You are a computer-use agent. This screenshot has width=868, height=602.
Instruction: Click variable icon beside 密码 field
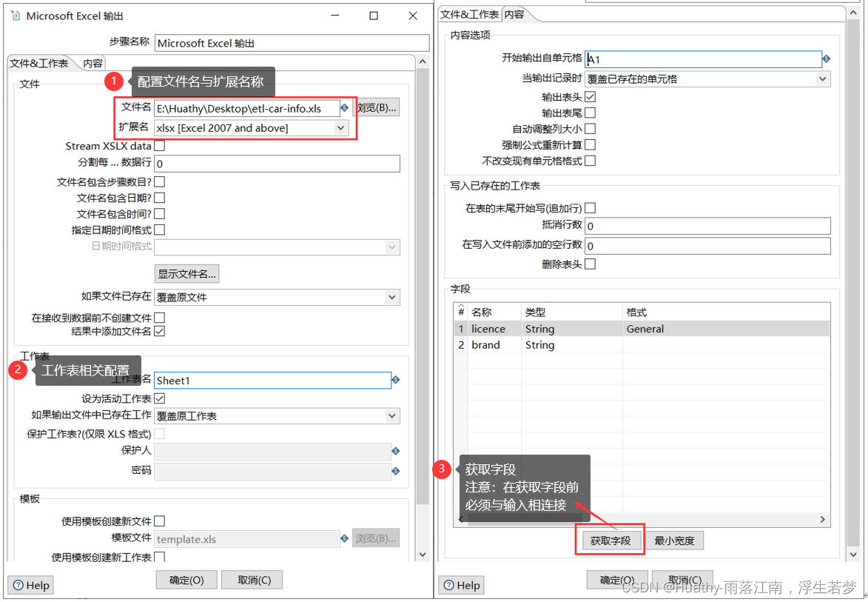point(395,471)
